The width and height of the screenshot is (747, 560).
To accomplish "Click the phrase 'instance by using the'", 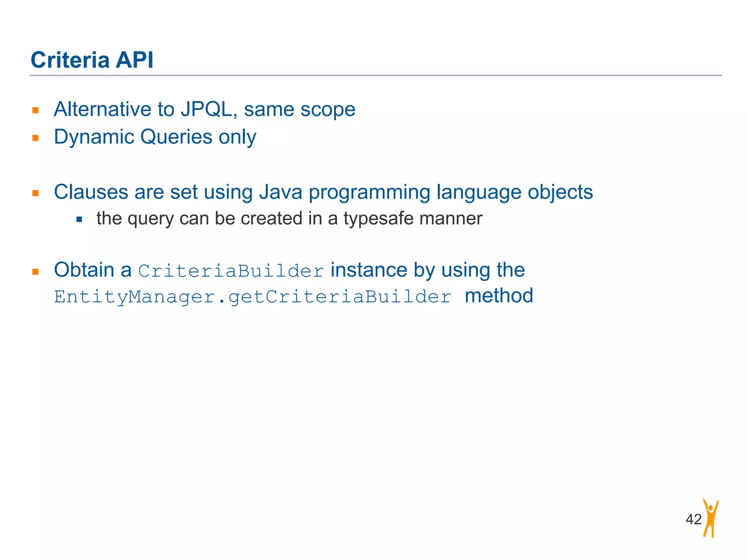I will [x=427, y=270].
